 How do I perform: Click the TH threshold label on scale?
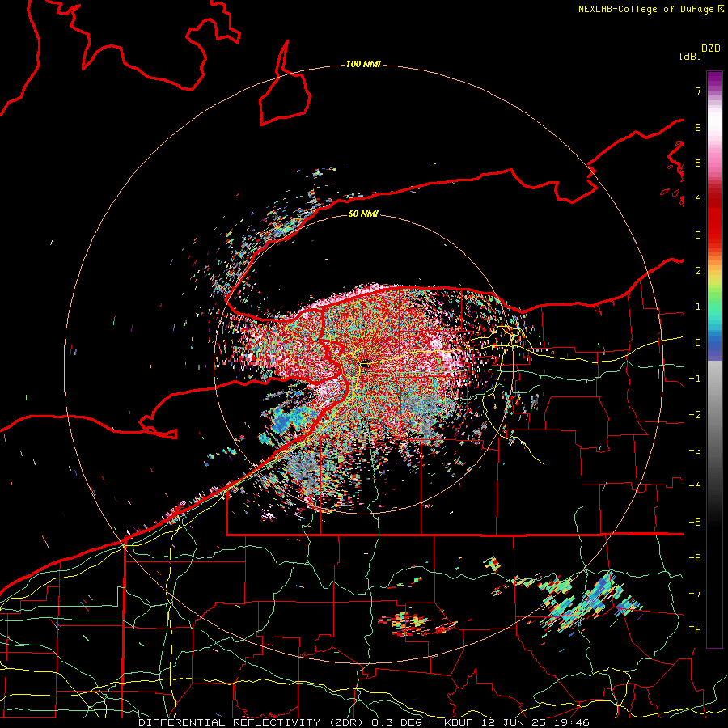coord(695,630)
